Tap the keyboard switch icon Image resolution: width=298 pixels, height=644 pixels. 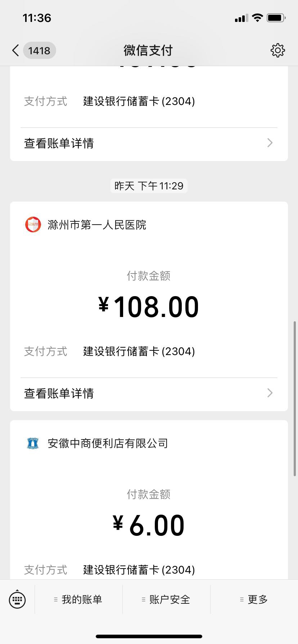click(17, 599)
